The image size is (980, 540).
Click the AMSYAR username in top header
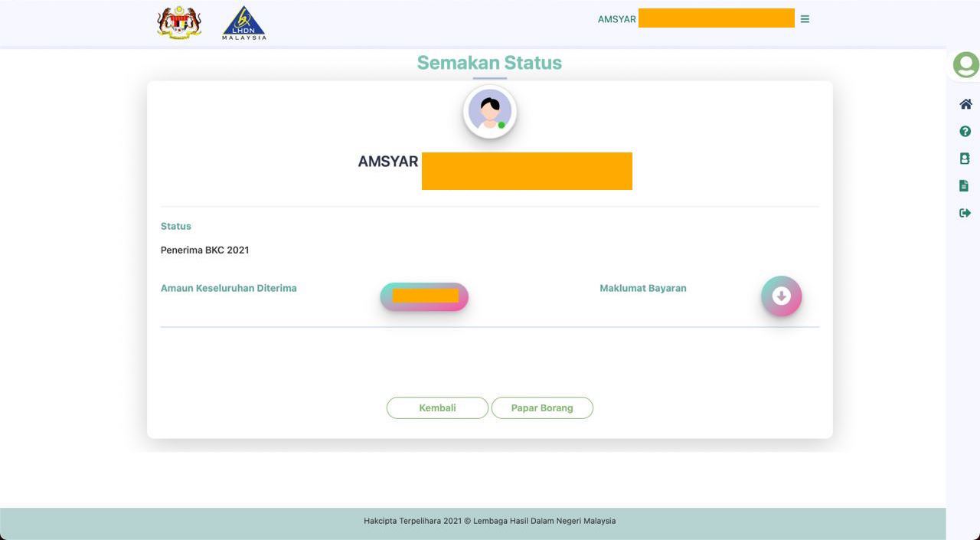coord(617,19)
